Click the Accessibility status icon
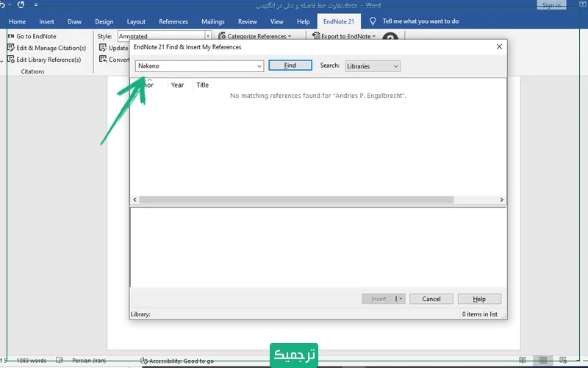588x368 pixels. [144, 361]
